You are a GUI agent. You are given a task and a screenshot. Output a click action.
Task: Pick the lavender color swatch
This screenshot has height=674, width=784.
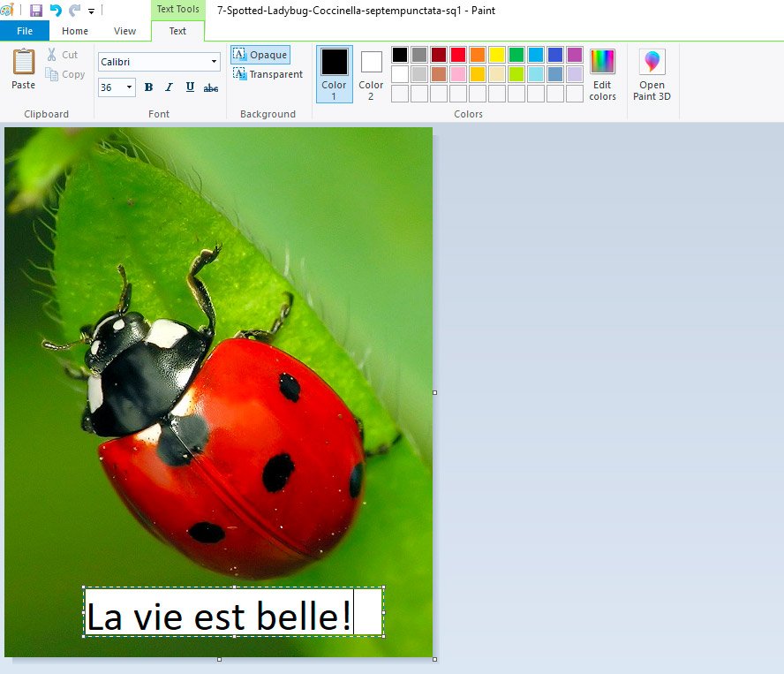tap(575, 74)
